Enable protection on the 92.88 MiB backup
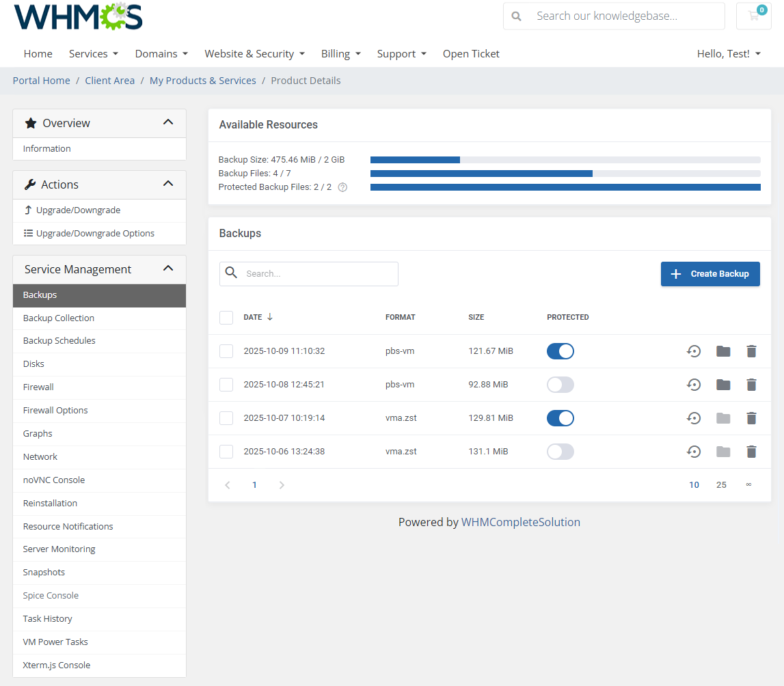This screenshot has height=686, width=784. click(560, 385)
